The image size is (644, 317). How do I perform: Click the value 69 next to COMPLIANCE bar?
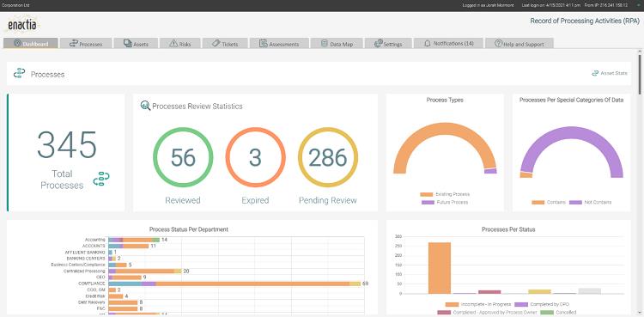[366, 283]
